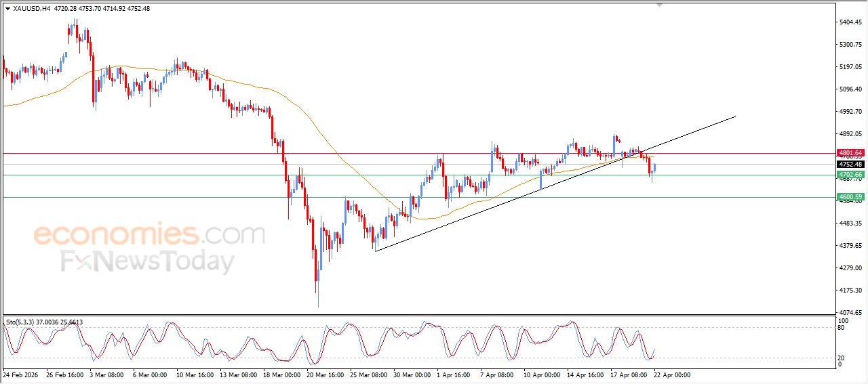Click the 4175.30 price axis value
The height and width of the screenshot is (384, 868).
pyautogui.click(x=850, y=291)
